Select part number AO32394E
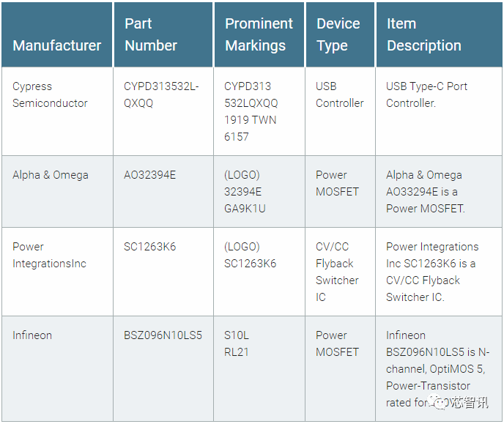 (x=150, y=175)
